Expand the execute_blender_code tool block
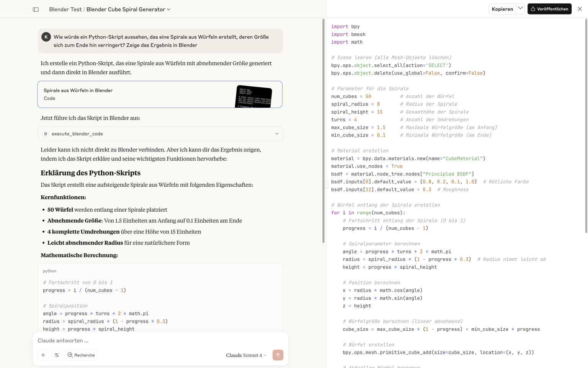This screenshot has width=588, height=368. pyautogui.click(x=160, y=134)
